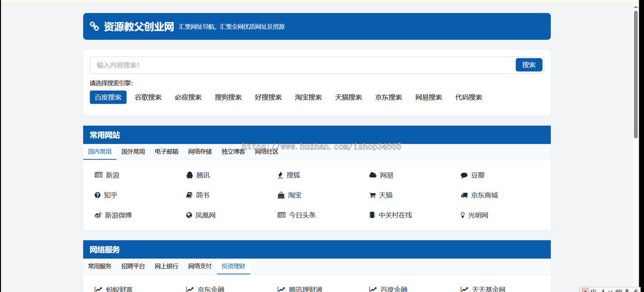The image size is (644, 292).
Task: Click the shopping cart icon beside 天猫
Action: [x=372, y=195]
